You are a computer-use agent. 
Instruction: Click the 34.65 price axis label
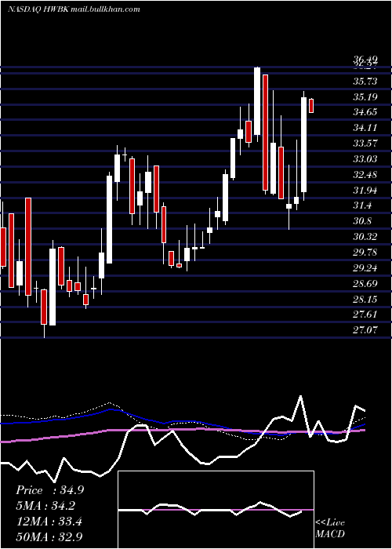click(365, 112)
